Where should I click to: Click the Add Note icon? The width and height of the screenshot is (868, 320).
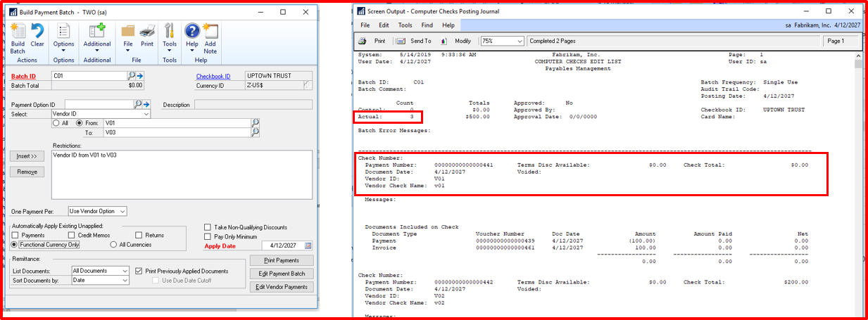tap(210, 32)
